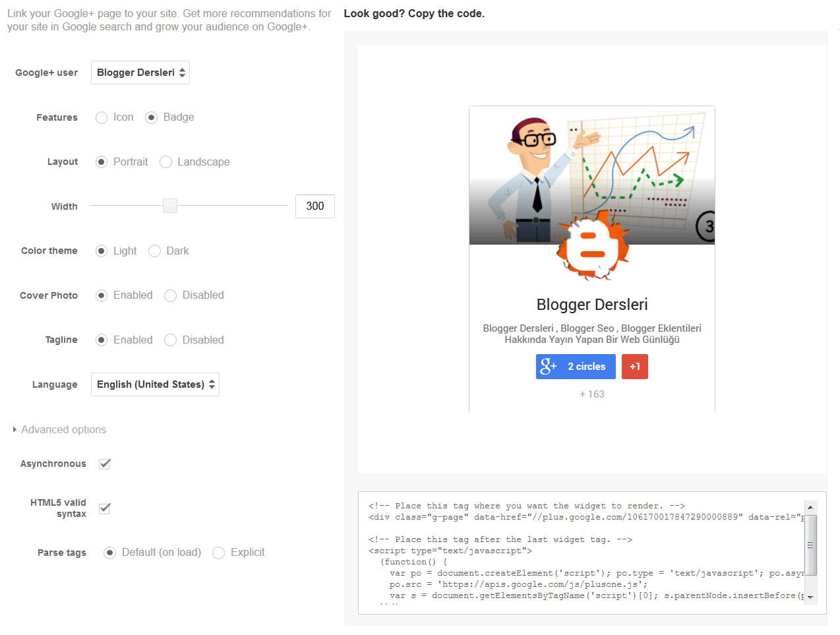Click the 'Look good? Copy the code.' heading
The width and height of the screenshot is (840, 635).
pyautogui.click(x=414, y=14)
